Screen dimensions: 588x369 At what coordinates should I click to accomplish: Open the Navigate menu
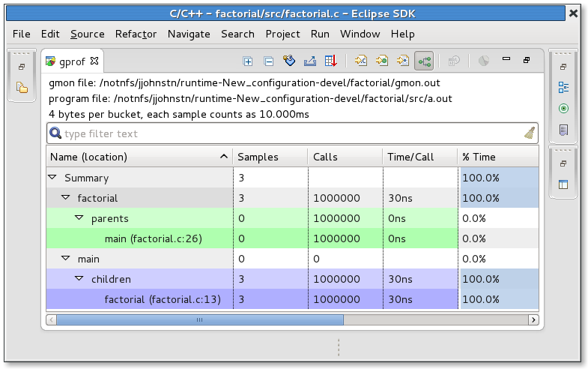coord(189,34)
